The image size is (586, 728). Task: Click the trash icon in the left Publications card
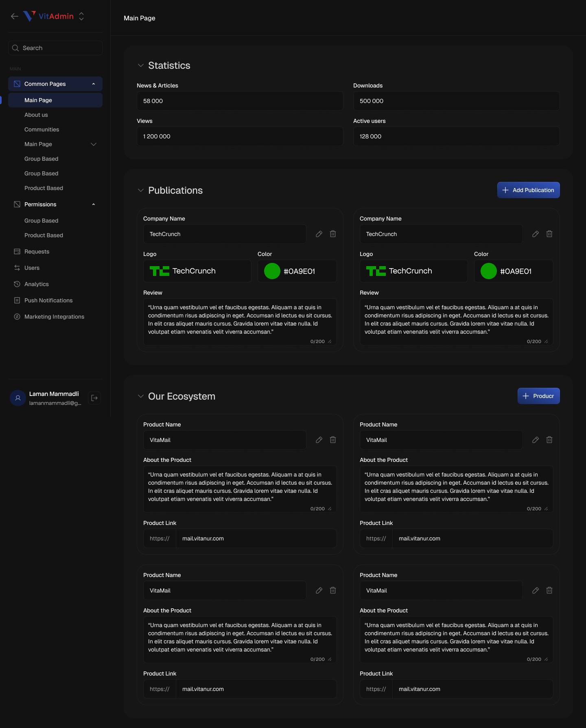click(333, 234)
